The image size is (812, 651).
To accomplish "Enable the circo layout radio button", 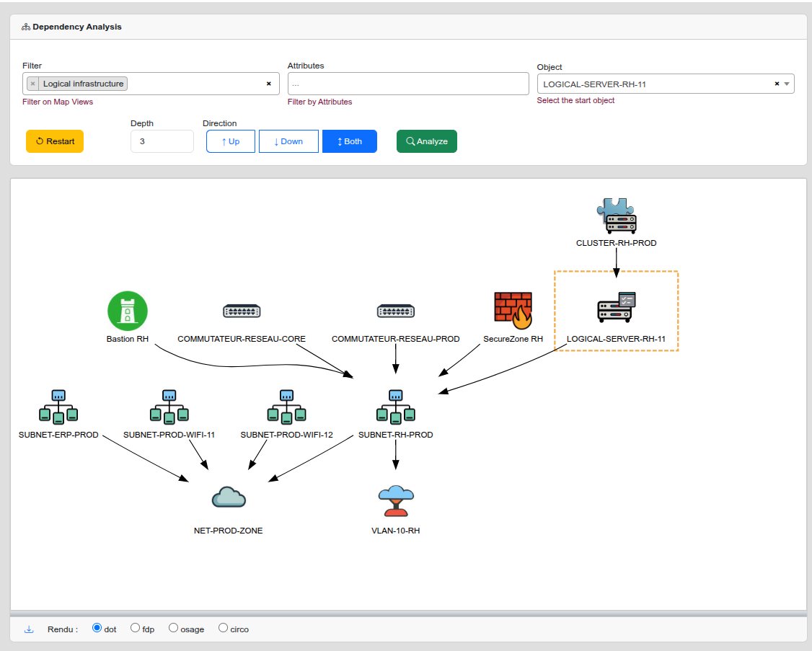I will tap(223, 628).
